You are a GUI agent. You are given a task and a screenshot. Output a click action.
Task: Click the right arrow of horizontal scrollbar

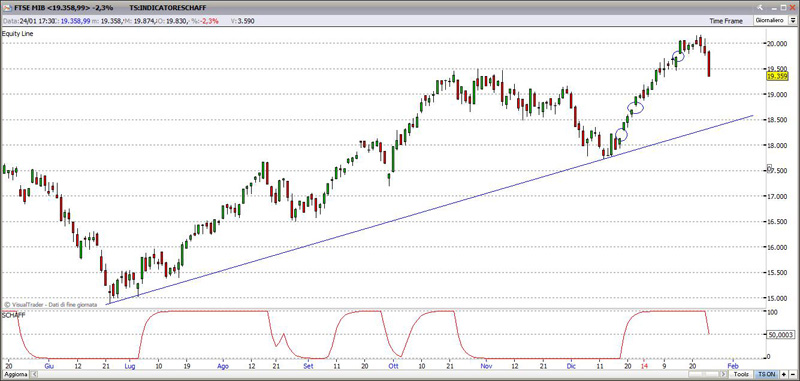coord(723,374)
